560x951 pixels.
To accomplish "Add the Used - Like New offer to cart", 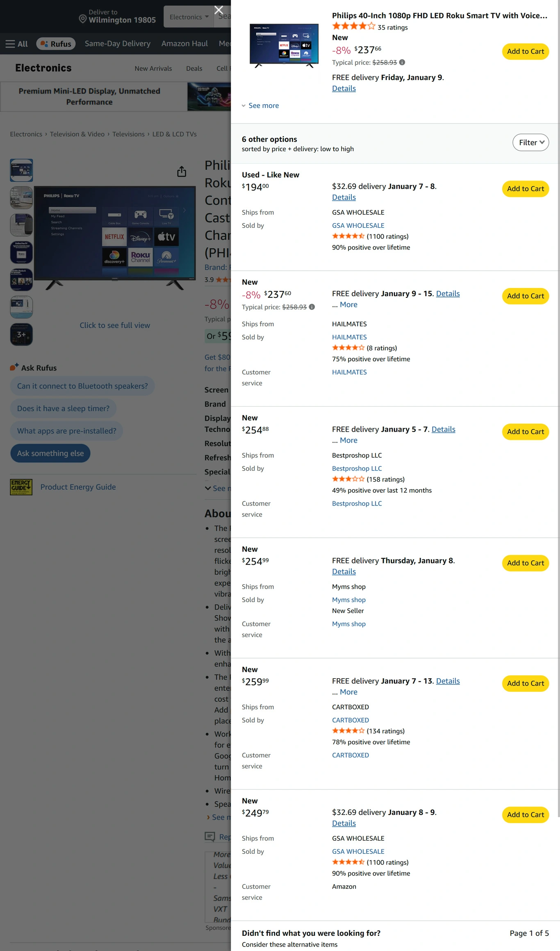I will point(525,189).
